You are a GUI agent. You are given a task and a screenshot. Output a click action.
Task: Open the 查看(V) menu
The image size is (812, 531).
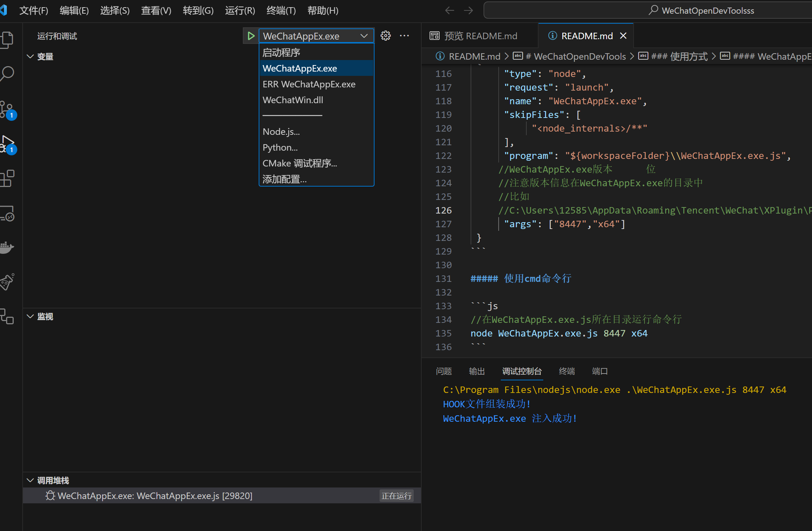[x=156, y=10]
